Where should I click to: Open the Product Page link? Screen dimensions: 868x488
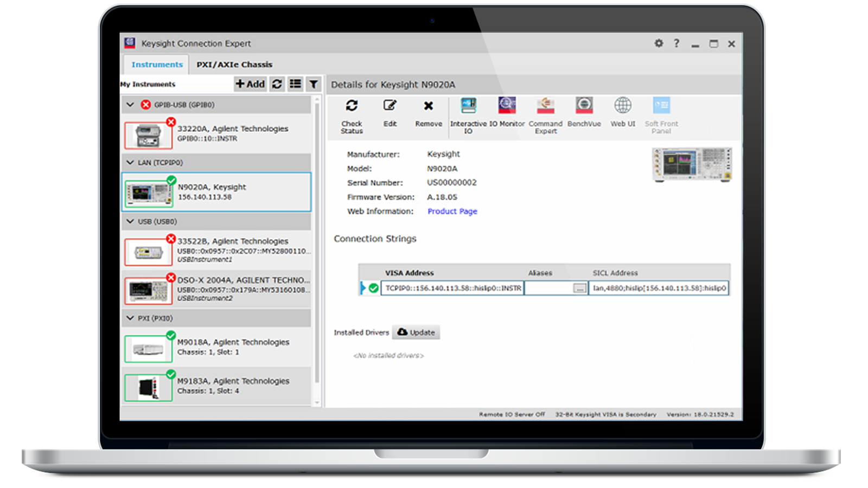coord(452,211)
